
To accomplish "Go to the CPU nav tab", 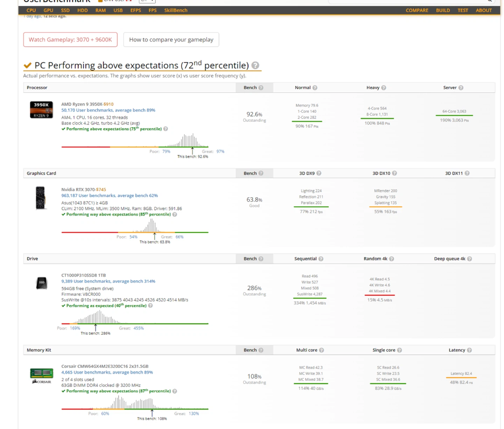I will pos(31,10).
